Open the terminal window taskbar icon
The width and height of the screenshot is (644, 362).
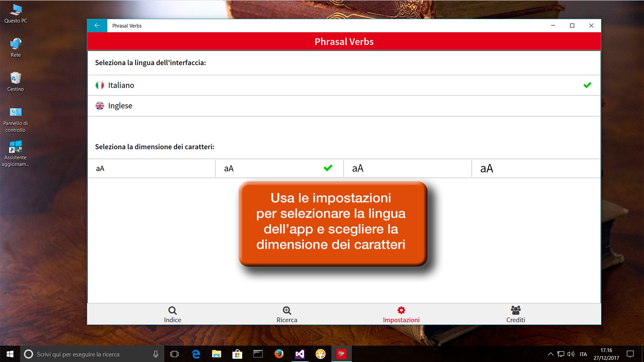[258, 354]
